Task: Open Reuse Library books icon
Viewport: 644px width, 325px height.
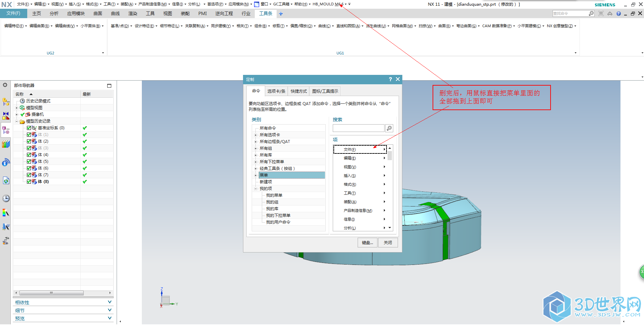Action: coord(6,144)
